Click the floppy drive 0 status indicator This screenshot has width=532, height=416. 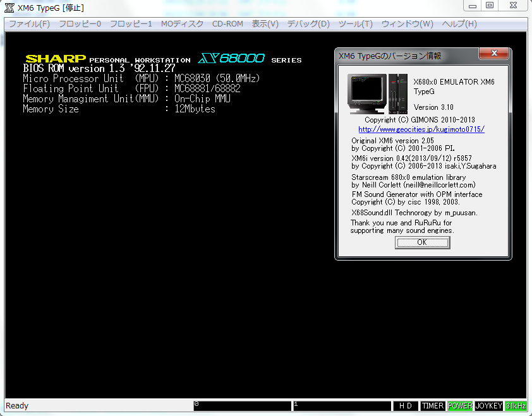242,406
